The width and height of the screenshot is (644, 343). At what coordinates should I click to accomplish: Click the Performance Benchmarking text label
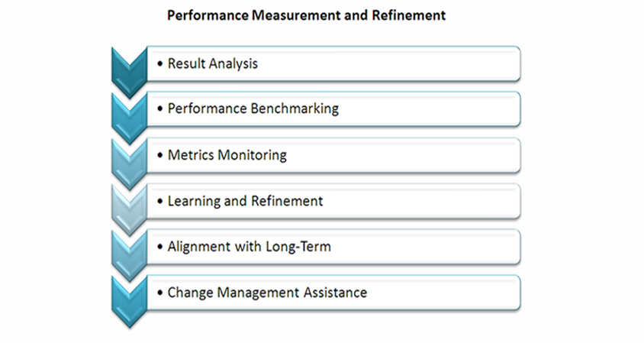253,109
